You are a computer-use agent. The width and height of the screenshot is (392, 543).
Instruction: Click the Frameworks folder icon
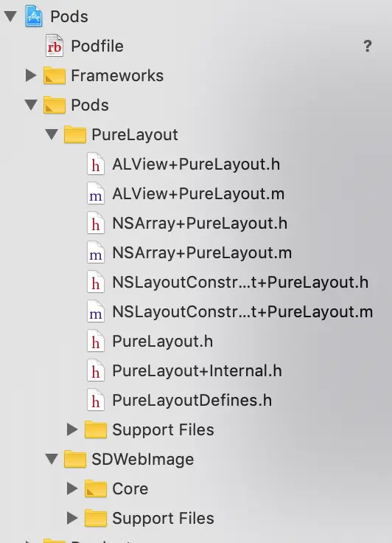pyautogui.click(x=55, y=75)
